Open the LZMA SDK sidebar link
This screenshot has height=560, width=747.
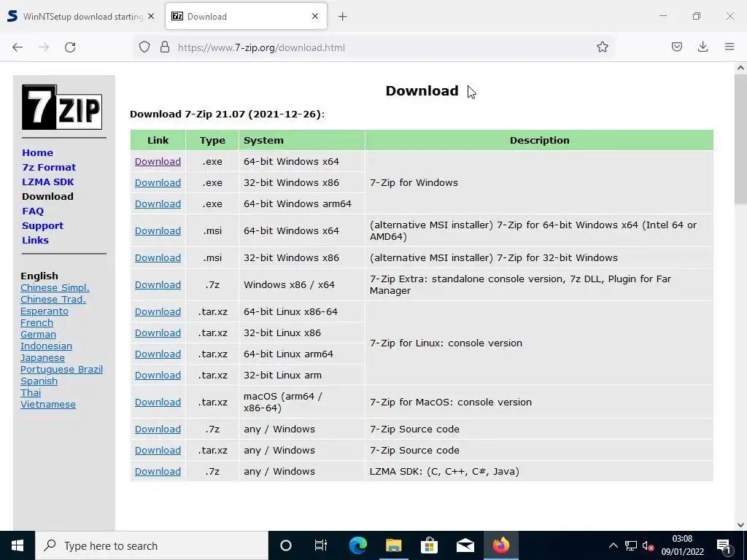[x=48, y=182]
